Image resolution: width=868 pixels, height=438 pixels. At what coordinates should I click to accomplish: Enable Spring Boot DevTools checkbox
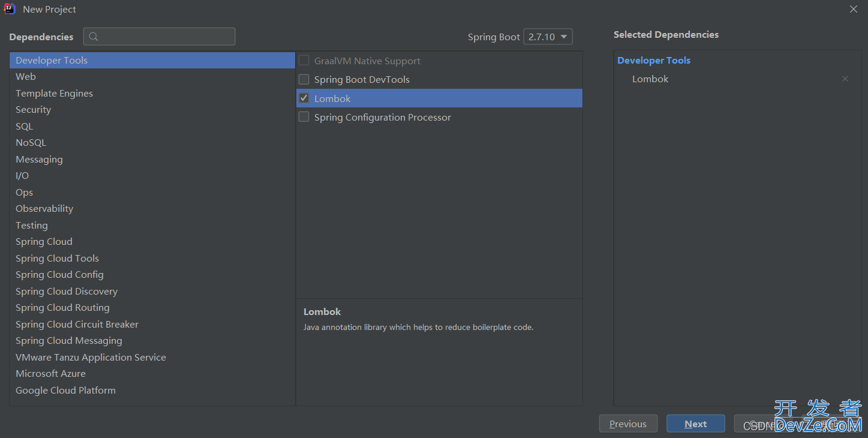click(x=304, y=79)
